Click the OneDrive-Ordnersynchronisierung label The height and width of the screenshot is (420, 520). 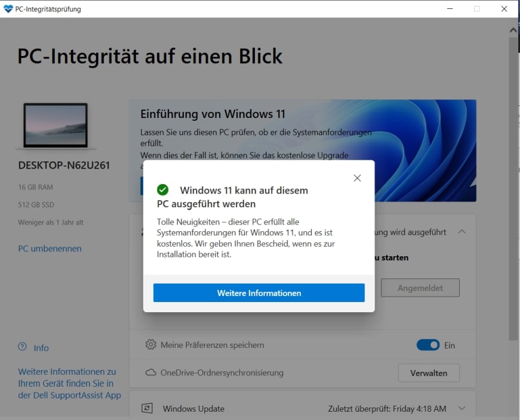(x=222, y=372)
